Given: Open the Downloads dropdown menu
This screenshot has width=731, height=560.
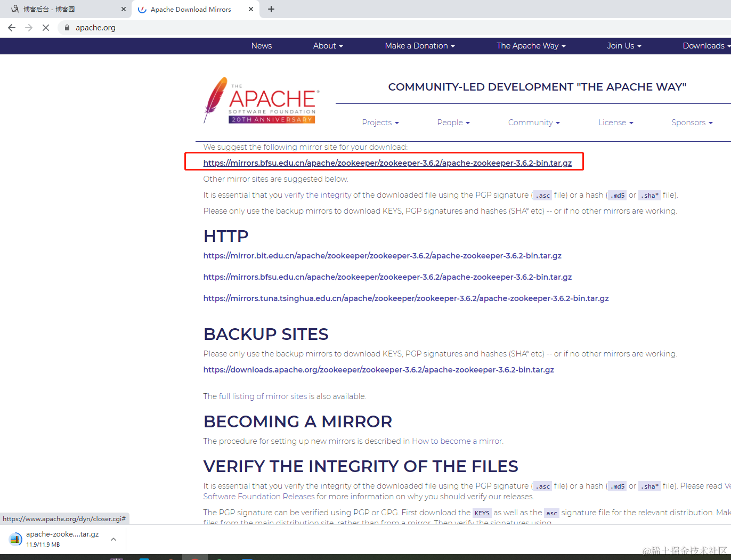Looking at the screenshot, I should coord(706,46).
